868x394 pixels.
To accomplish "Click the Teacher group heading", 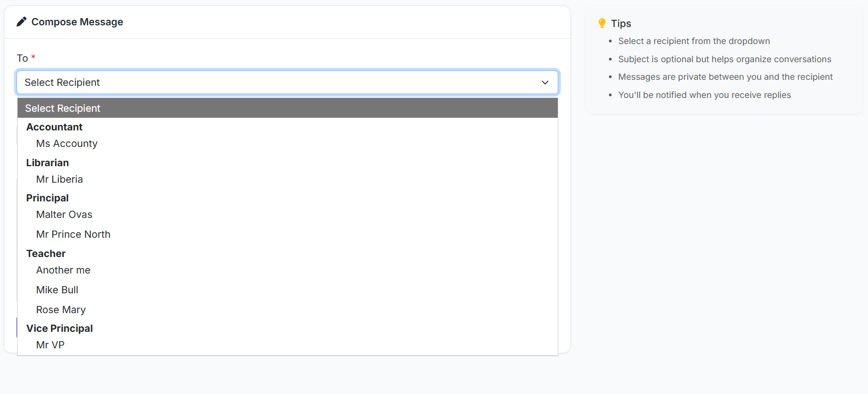I will coord(46,254).
